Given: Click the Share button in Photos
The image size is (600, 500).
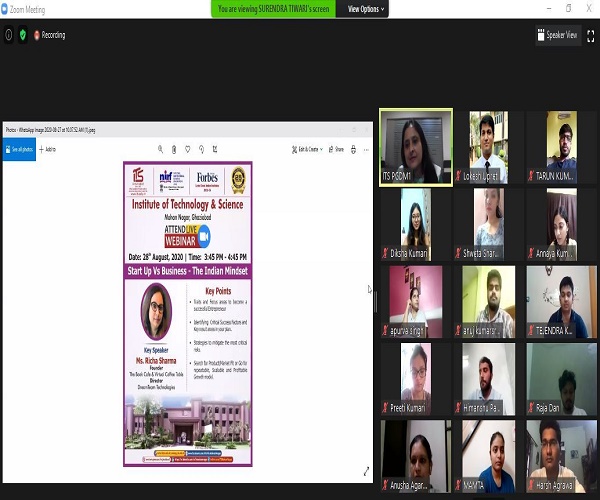Looking at the screenshot, I should [x=336, y=149].
